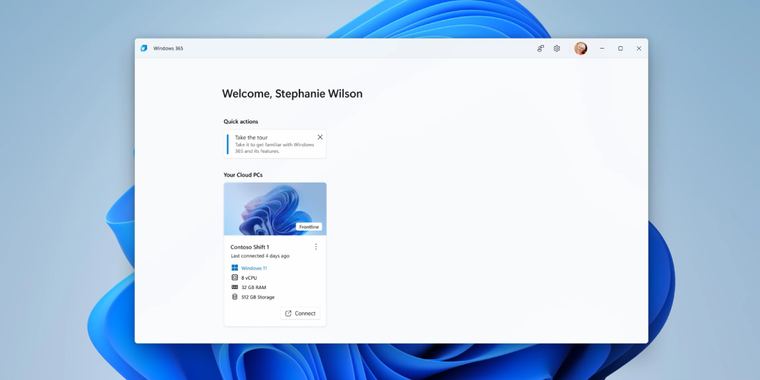Click the 8 vCPU processor icon

[x=235, y=278]
